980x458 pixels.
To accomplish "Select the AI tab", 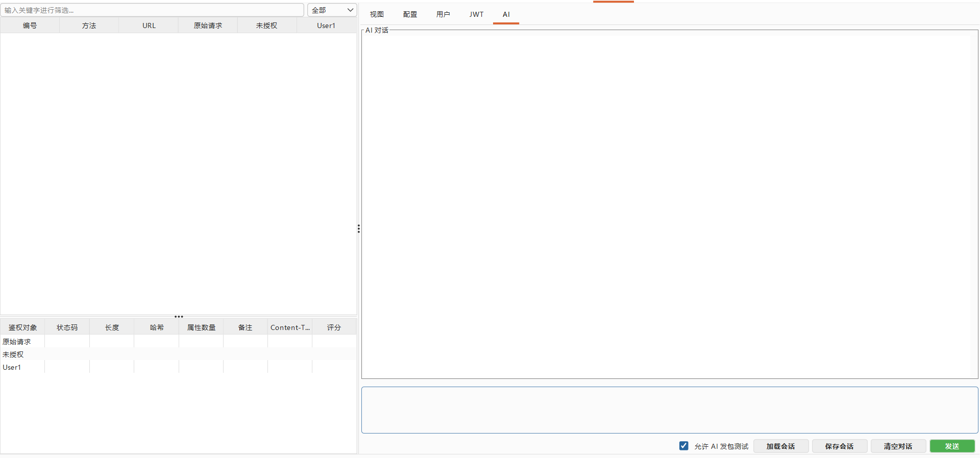I will [x=506, y=14].
